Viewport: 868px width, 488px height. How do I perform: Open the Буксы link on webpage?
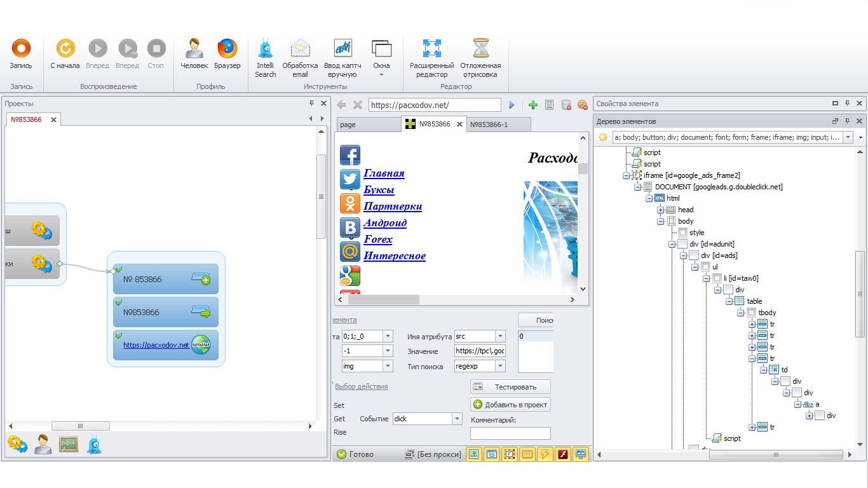click(379, 190)
